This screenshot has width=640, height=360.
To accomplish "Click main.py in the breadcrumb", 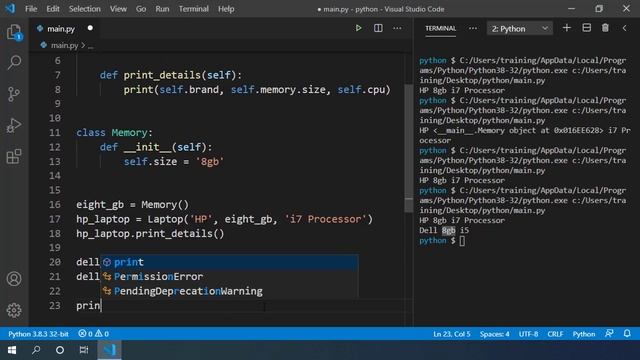I will pyautogui.click(x=64, y=45).
